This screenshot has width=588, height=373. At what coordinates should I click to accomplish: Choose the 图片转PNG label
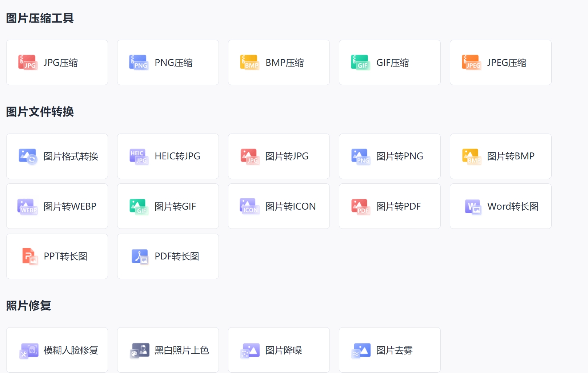pos(400,156)
